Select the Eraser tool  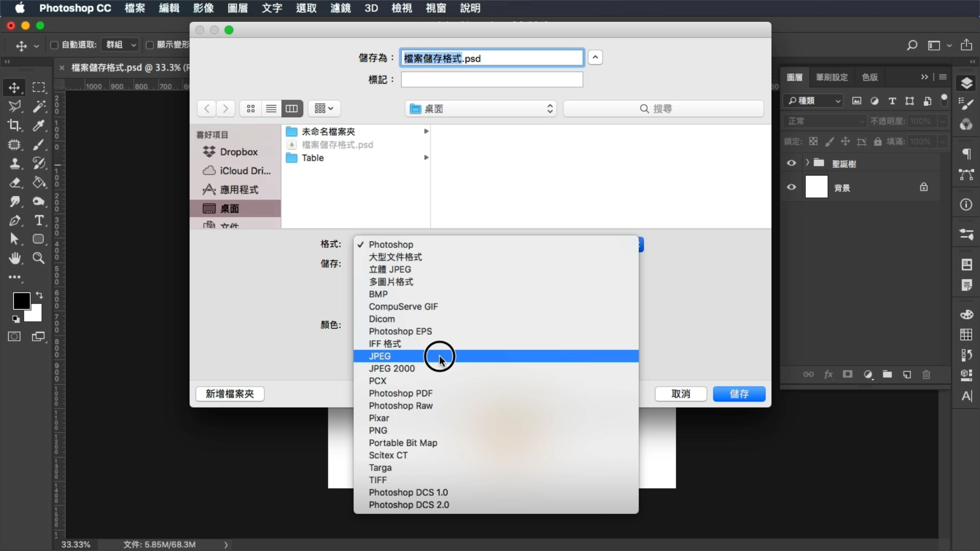pos(14,183)
